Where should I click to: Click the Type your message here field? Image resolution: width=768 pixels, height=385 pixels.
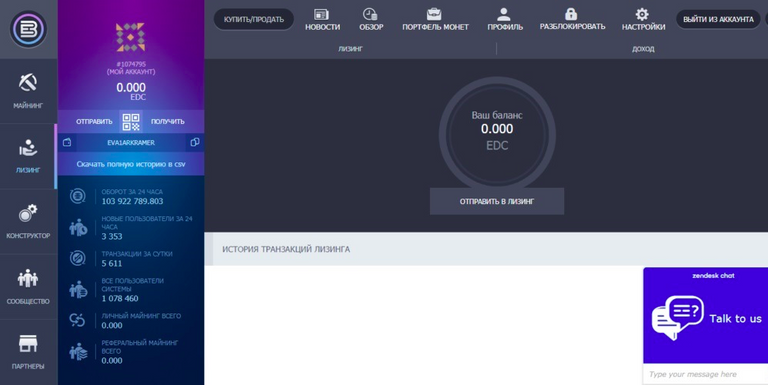click(x=706, y=374)
